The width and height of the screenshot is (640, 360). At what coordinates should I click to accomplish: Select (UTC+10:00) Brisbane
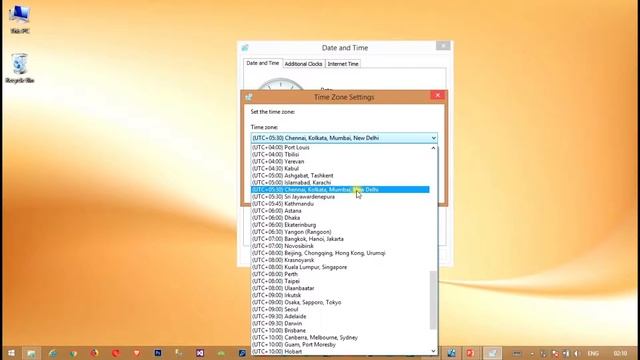[340, 330]
